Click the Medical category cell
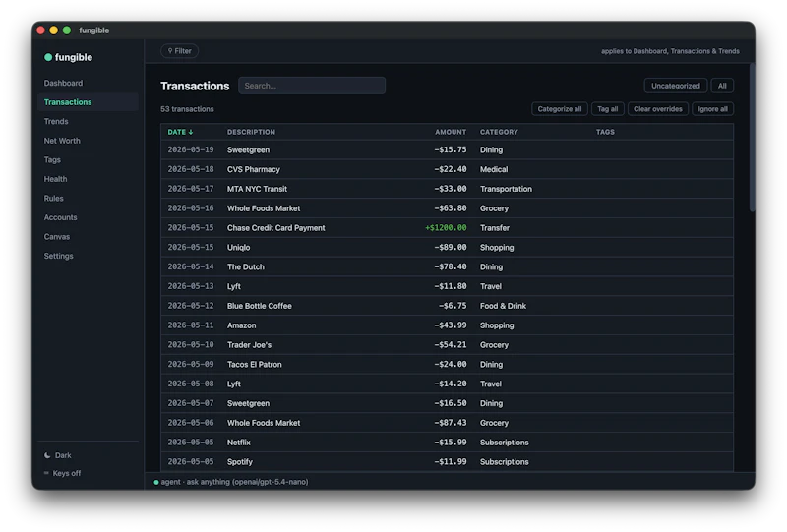 point(494,170)
